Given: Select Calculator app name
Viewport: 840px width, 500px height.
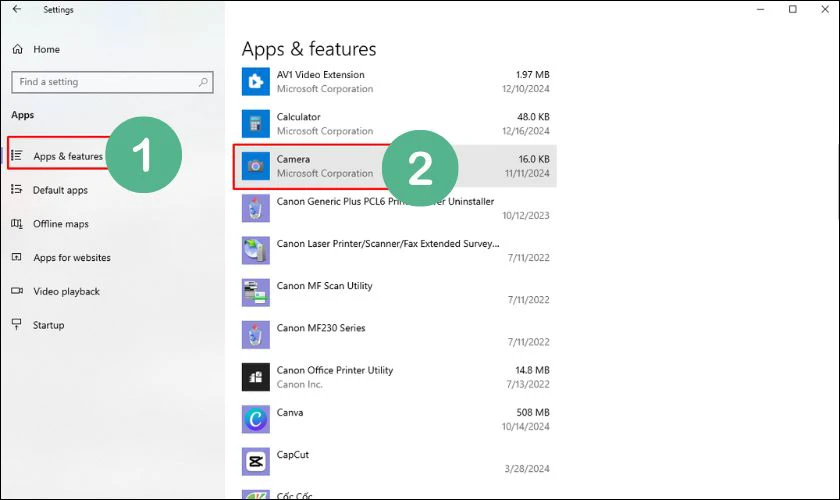Looking at the screenshot, I should pyautogui.click(x=298, y=117).
